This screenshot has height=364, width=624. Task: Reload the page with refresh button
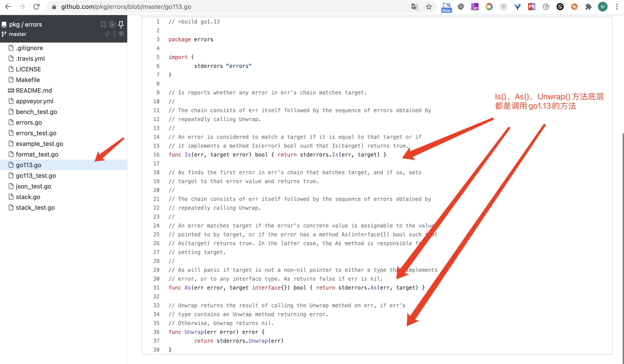click(x=36, y=7)
